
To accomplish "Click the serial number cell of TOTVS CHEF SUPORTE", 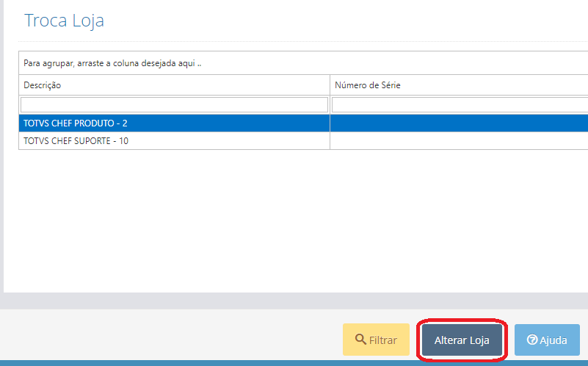I will coord(459,141).
